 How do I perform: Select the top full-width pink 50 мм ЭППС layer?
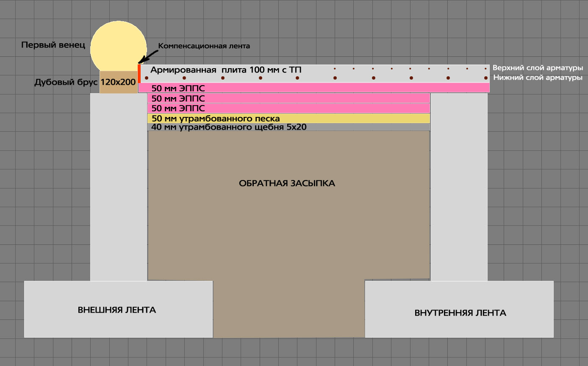pyautogui.click(x=314, y=88)
